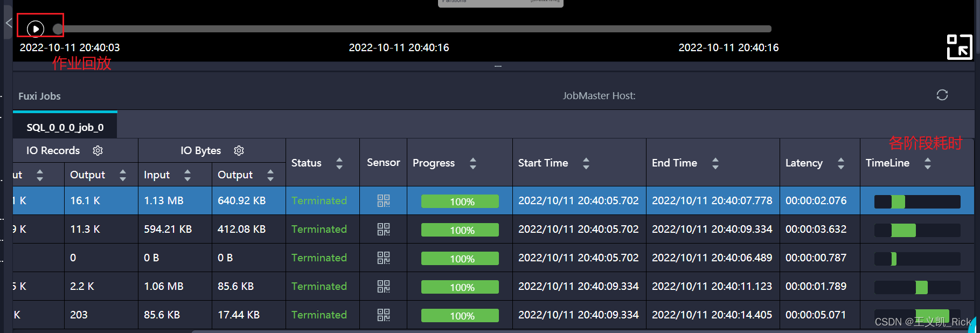
Task: Click timeline bar for latency 00:00:00.787
Action: [x=918, y=259]
